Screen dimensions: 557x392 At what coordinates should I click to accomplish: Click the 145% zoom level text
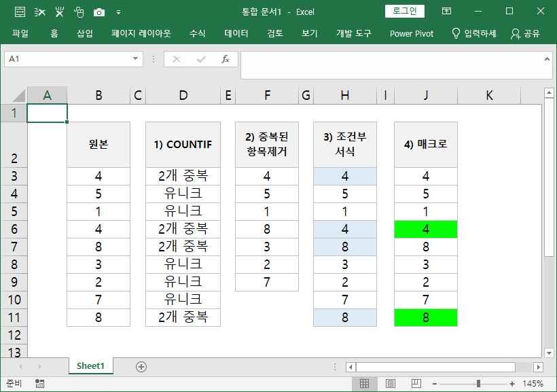(x=533, y=384)
